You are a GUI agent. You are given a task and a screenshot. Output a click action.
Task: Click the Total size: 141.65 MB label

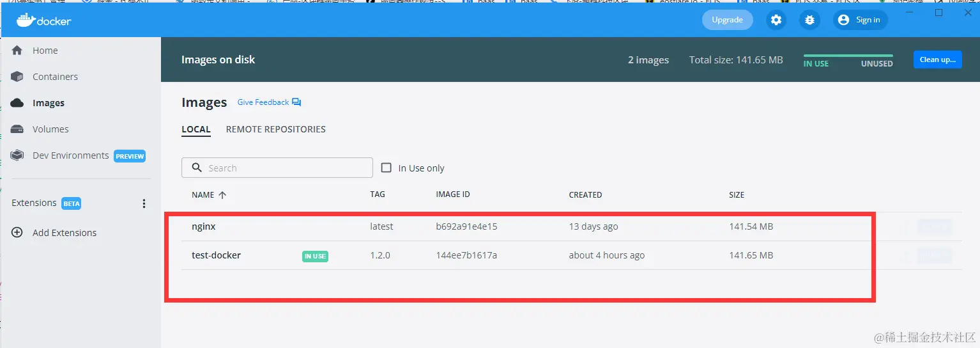point(736,59)
